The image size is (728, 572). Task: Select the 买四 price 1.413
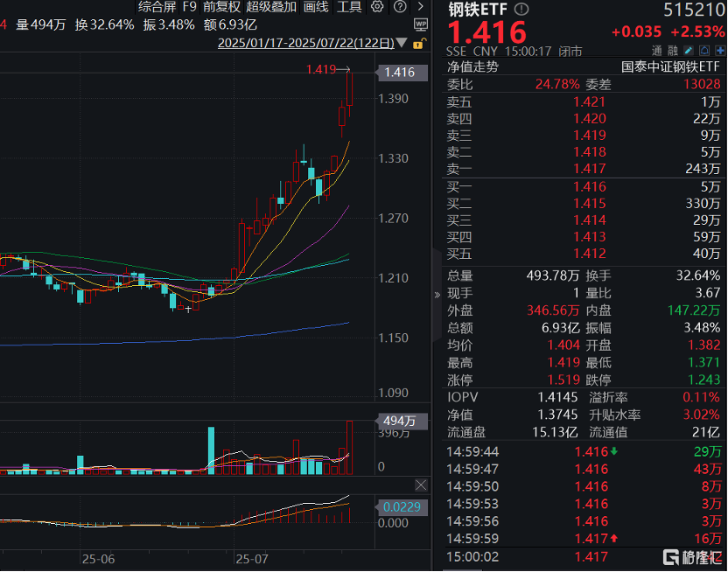[589, 237]
